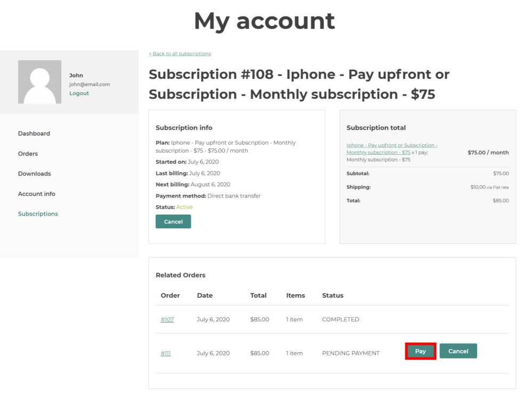This screenshot has height=398, width=532.
Task: View Account info settings
Action: pyautogui.click(x=36, y=194)
